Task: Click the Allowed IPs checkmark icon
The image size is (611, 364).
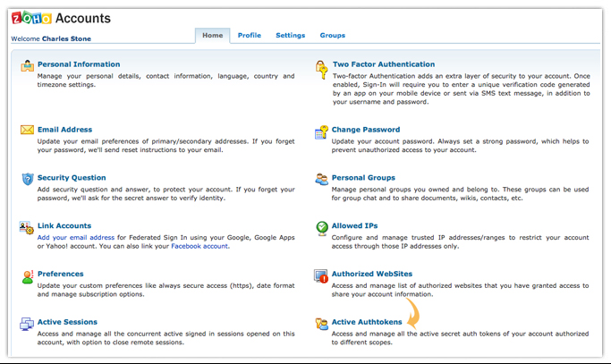Action: click(321, 228)
